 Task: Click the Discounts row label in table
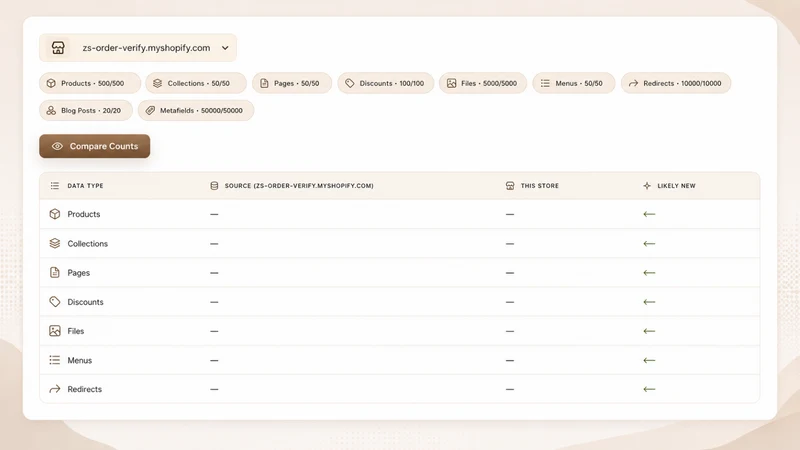(85, 302)
